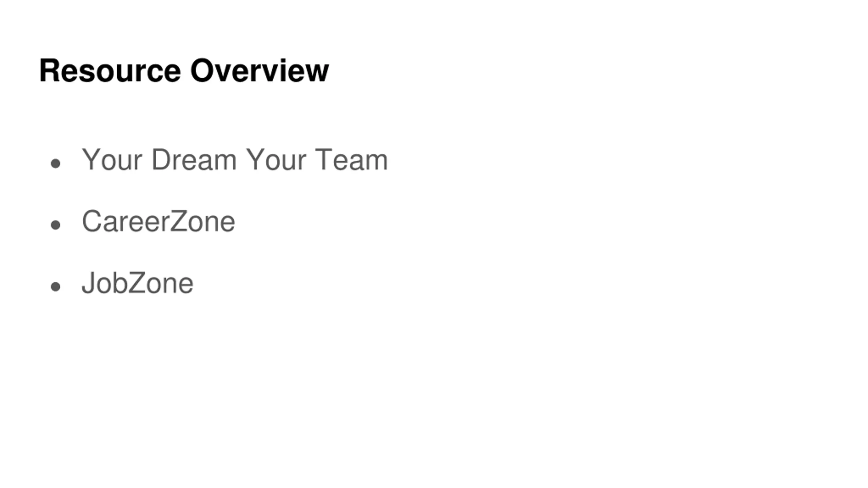The width and height of the screenshot is (868, 488).
Task: Click the Career portion of CareerZone
Action: pyautogui.click(x=125, y=221)
